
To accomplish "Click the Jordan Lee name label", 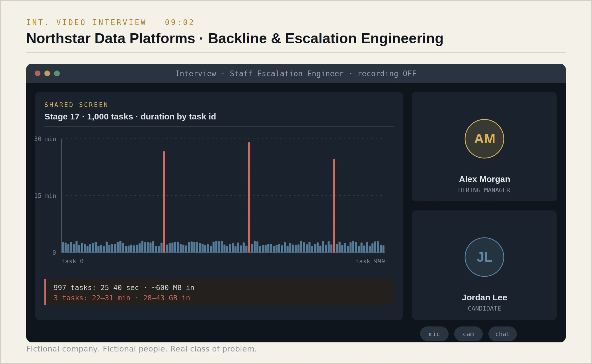I will pos(484,297).
